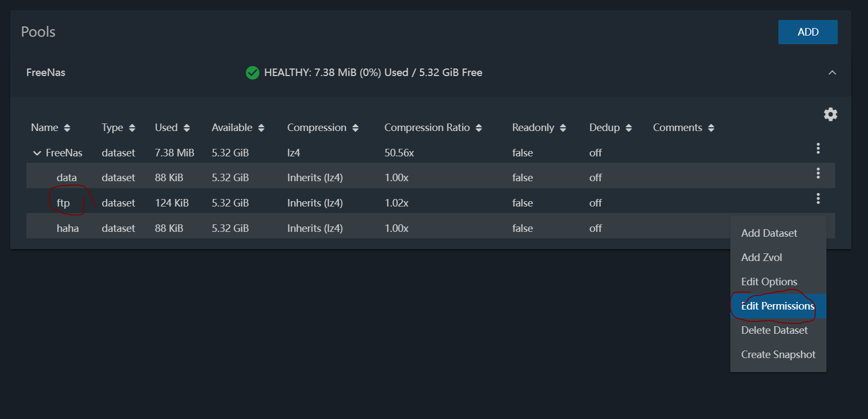This screenshot has height=419, width=868.
Task: Choose Create Snapshot from context menu
Action: pyautogui.click(x=778, y=354)
